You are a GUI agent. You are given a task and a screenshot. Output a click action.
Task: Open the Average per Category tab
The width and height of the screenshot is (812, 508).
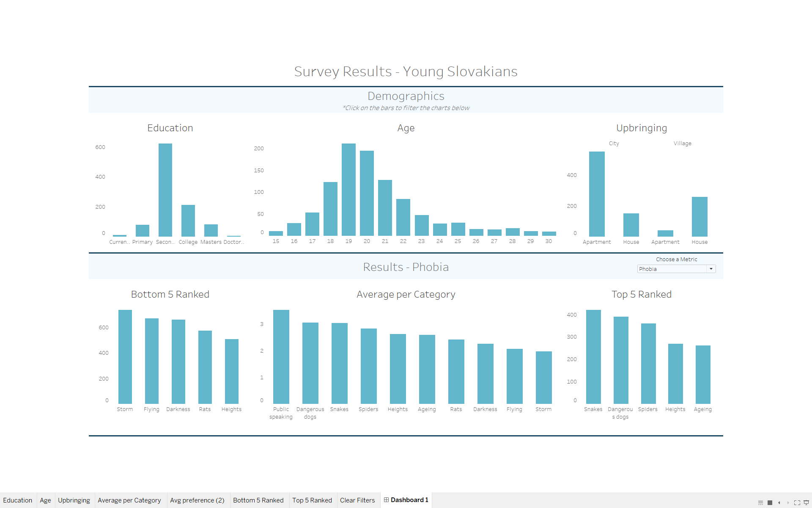click(x=129, y=500)
